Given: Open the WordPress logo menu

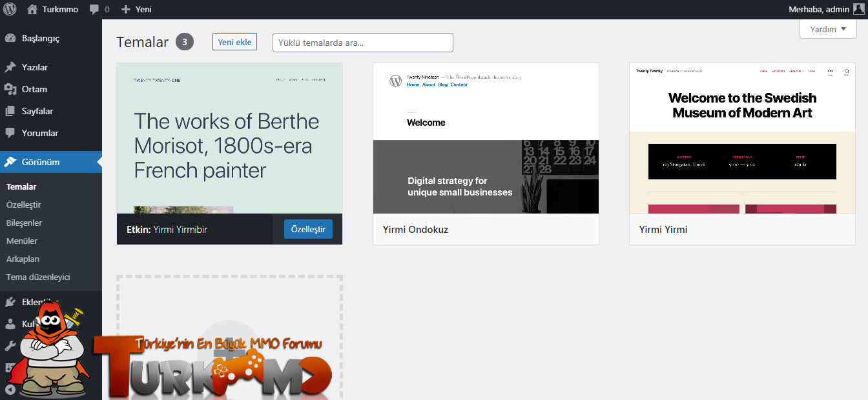Looking at the screenshot, I should point(10,9).
